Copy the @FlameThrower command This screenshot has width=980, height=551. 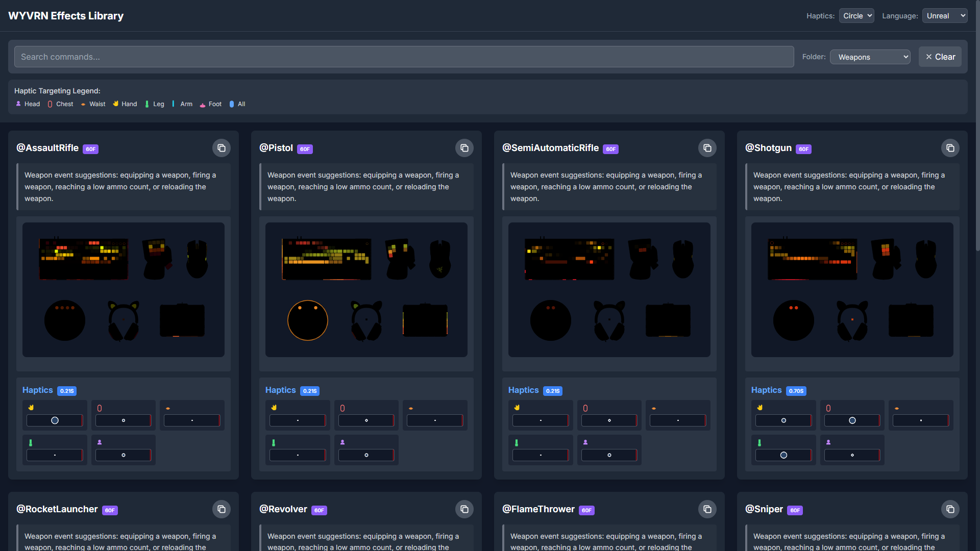tap(707, 509)
